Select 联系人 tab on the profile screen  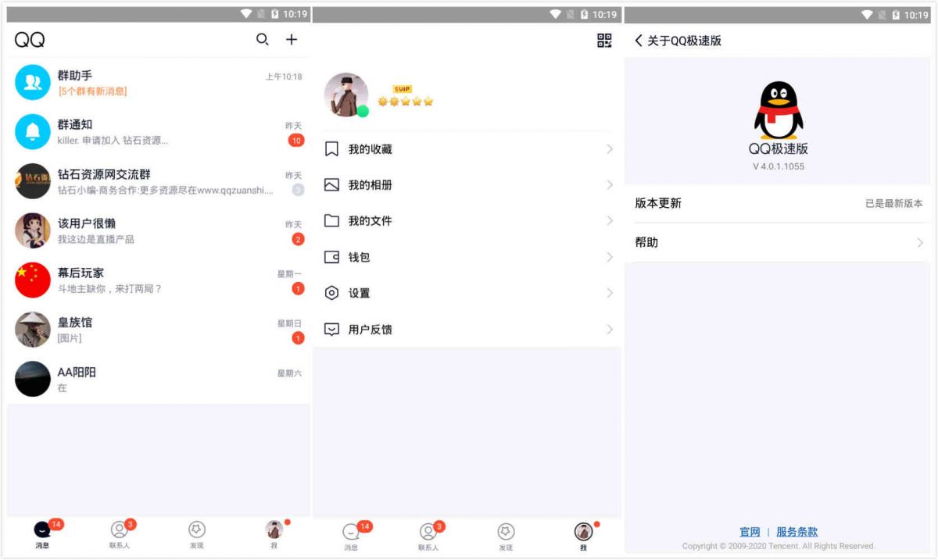point(428,536)
